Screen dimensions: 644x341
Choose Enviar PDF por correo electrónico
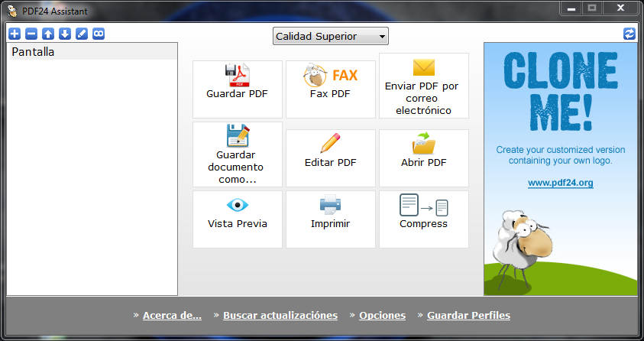424,86
